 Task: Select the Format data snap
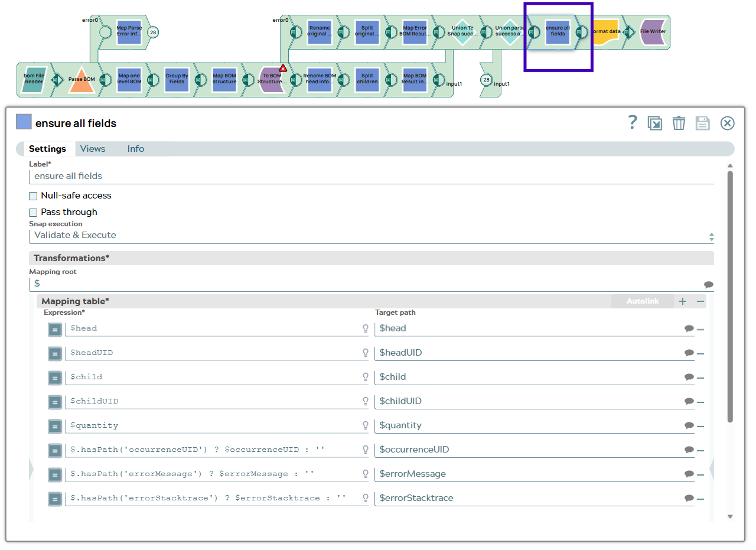[605, 31]
